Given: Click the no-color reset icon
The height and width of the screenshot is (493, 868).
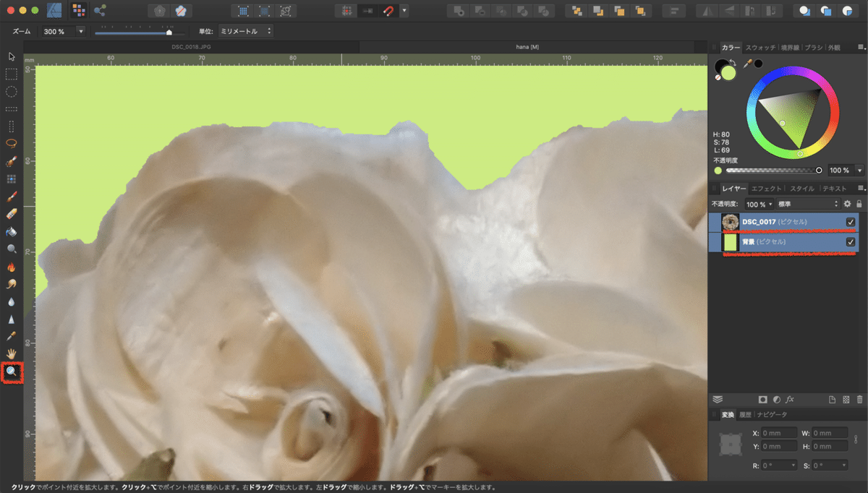Looking at the screenshot, I should 718,77.
